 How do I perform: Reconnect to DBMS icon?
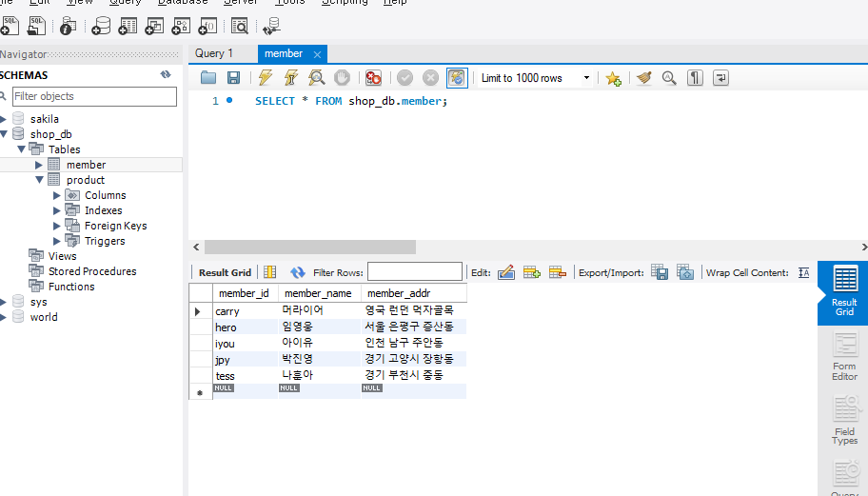coord(272,26)
